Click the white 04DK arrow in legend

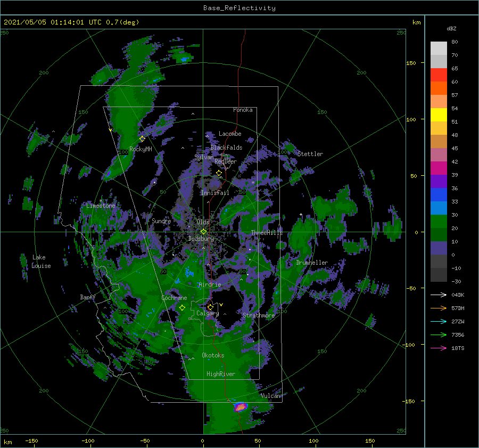(x=439, y=295)
